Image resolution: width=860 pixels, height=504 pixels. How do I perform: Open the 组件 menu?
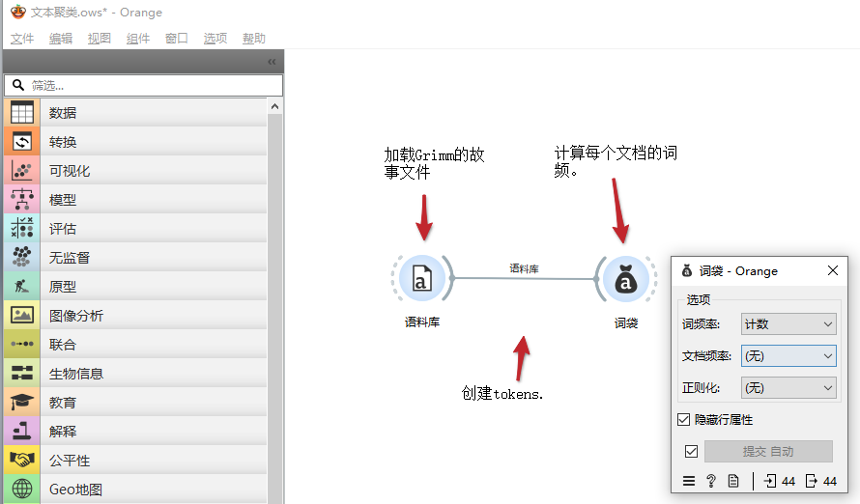click(x=137, y=39)
